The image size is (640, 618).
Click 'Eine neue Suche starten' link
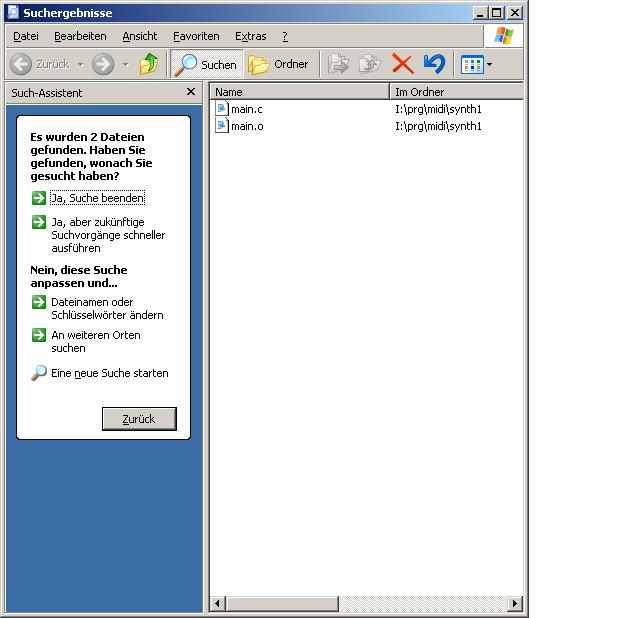pos(109,373)
